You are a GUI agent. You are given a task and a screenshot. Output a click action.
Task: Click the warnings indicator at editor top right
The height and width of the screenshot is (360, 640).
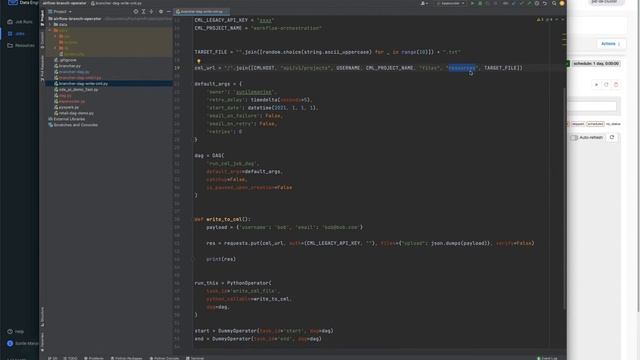[x=544, y=19]
